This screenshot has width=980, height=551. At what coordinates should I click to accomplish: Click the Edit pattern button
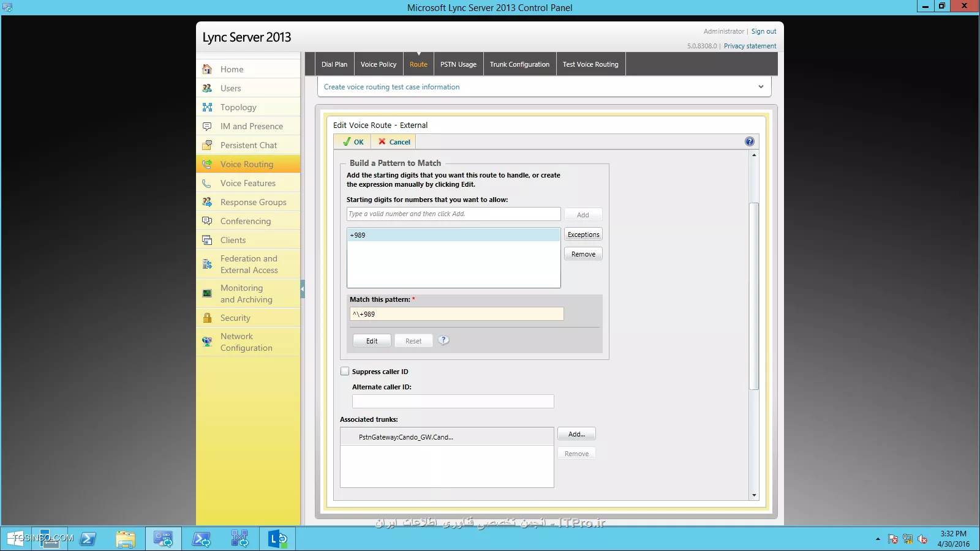372,341
